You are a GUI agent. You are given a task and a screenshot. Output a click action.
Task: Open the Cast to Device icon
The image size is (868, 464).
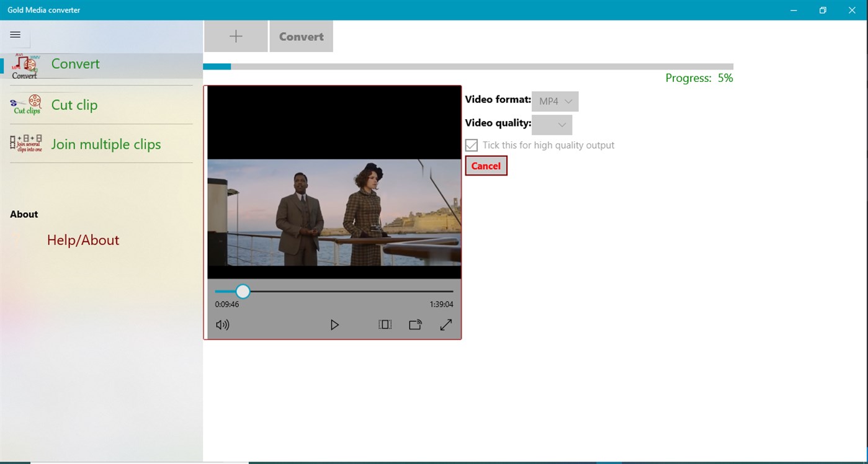414,324
